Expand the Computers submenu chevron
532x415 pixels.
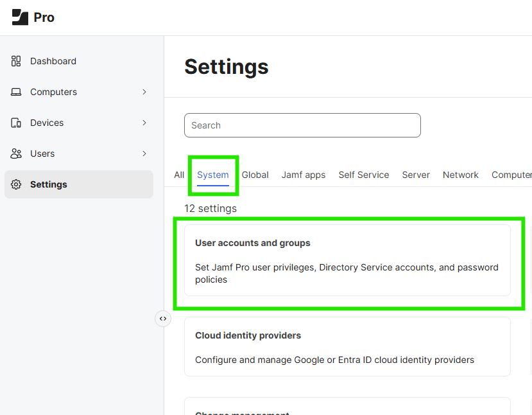coord(144,92)
